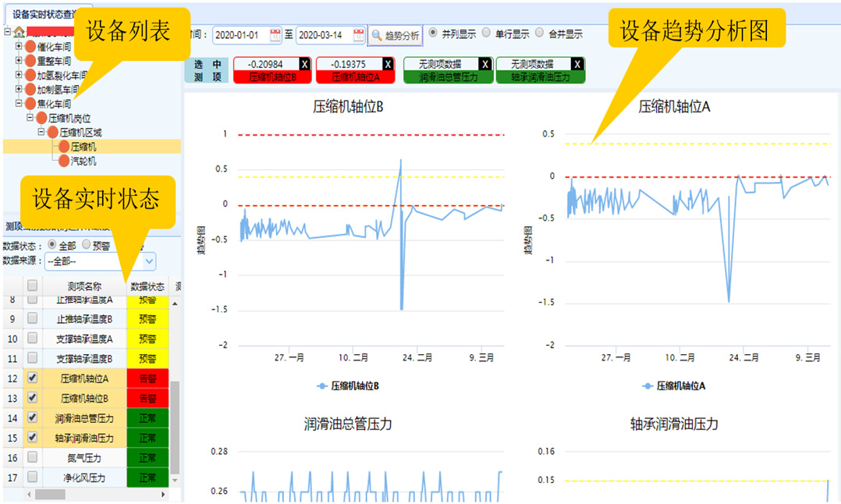Dismiss the 润滑油总管压力 chip via X icon
Screen dimensions: 841x504
(x=484, y=62)
